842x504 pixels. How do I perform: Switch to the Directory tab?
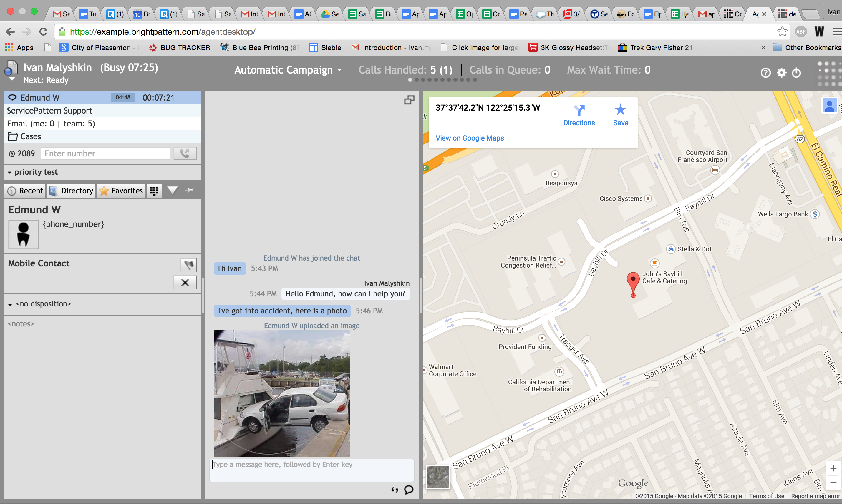pos(71,191)
